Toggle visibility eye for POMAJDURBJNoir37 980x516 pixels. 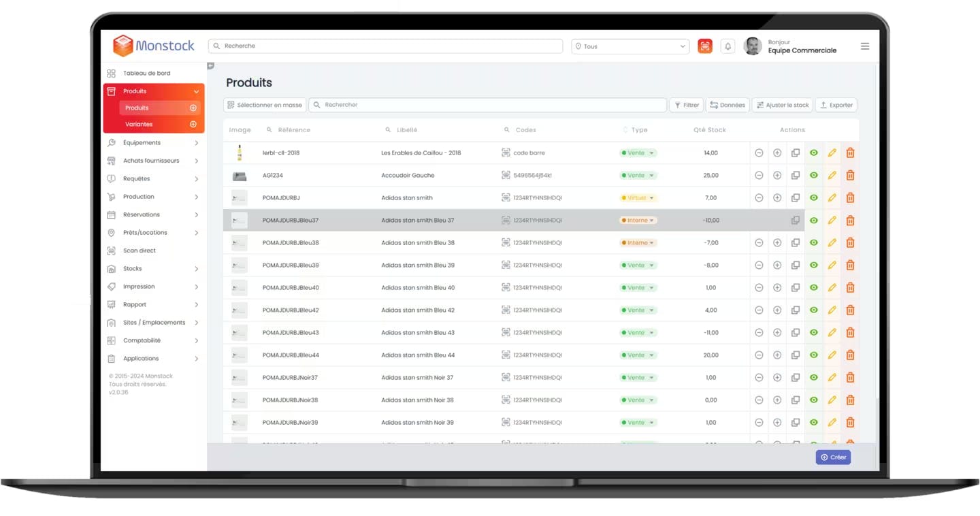pos(813,378)
